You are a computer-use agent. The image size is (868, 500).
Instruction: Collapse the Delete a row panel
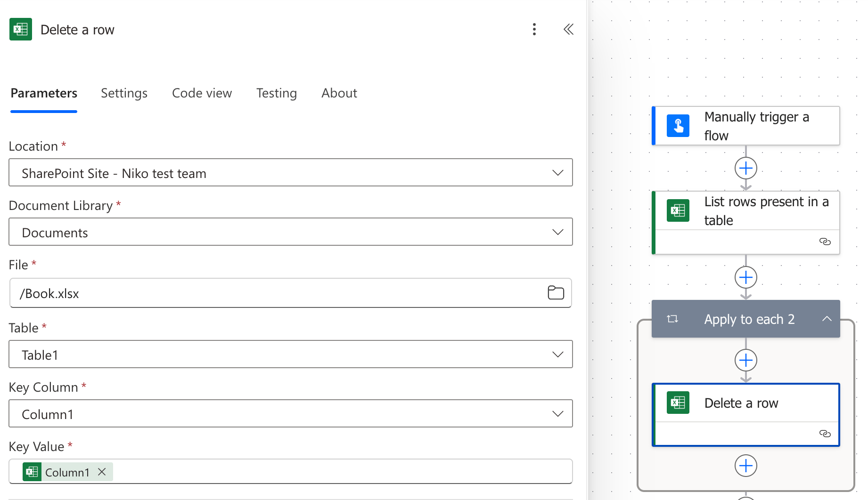point(569,29)
